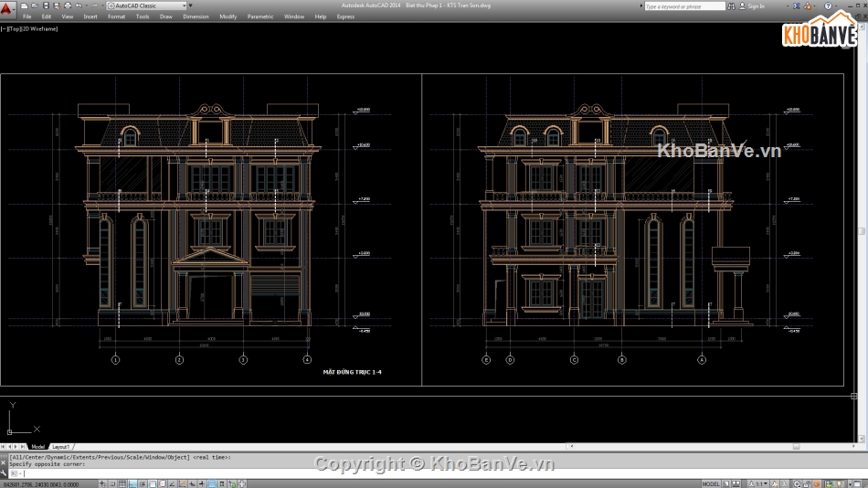Open the Format menu

116,16
